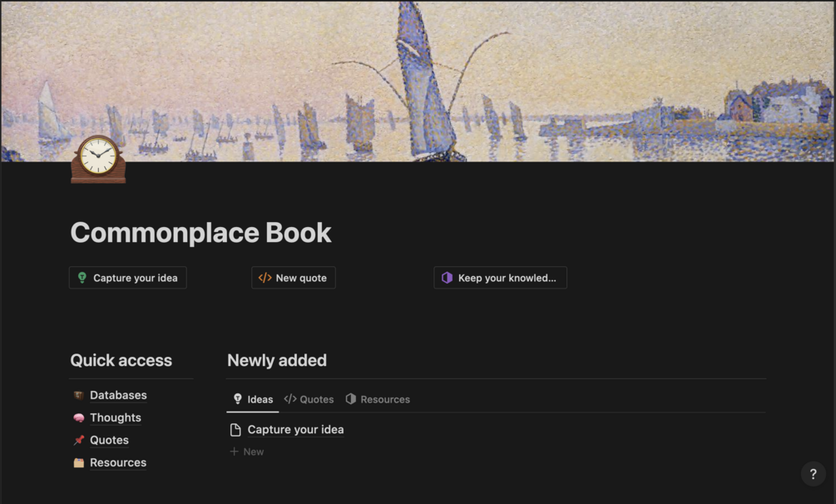The height and width of the screenshot is (504, 836).
Task: Click the orange code icon on New quote button
Action: pos(265,278)
